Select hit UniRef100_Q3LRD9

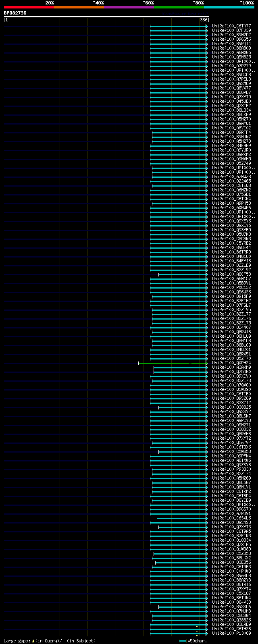[231, 625]
